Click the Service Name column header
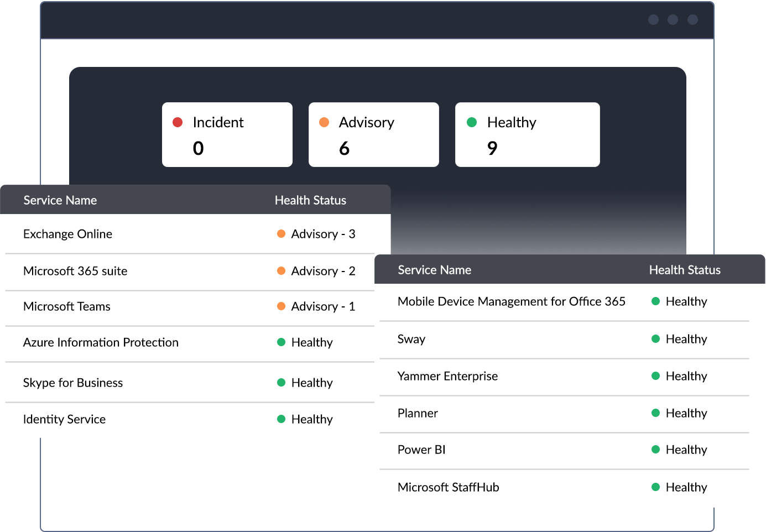766x532 pixels. (60, 200)
